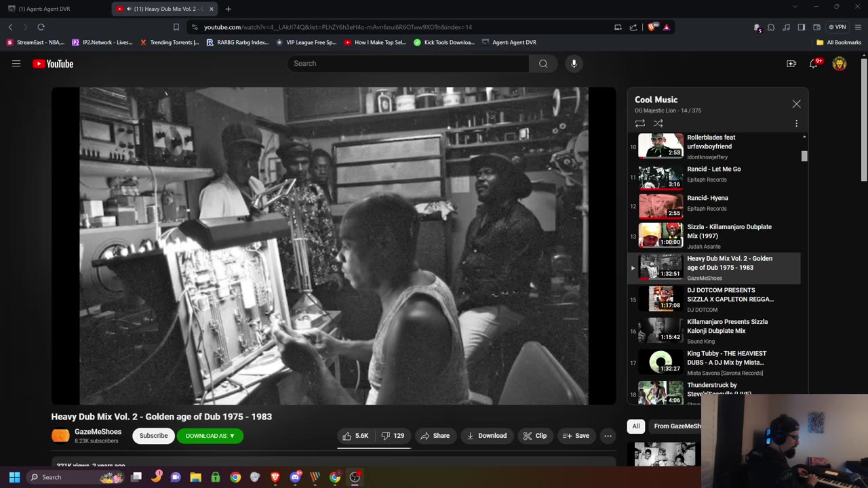Click the VPN button in toolbar
The height and width of the screenshot is (488, 868).
point(837,27)
